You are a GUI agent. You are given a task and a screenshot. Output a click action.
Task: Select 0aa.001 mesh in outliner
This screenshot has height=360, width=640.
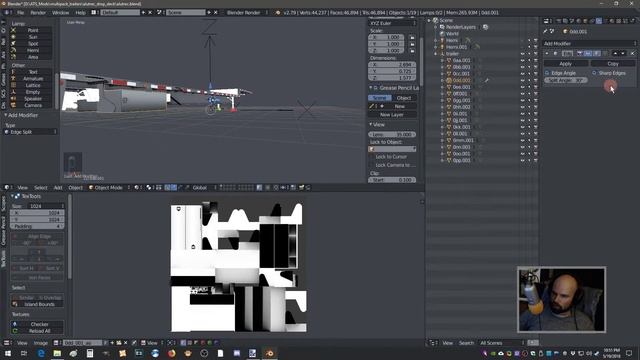click(x=461, y=60)
